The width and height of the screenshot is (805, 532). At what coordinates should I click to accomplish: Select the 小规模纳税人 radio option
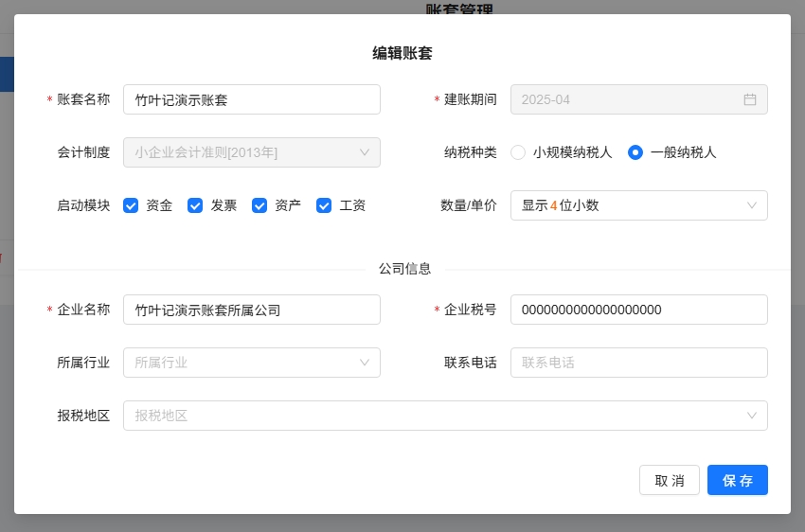pos(518,152)
